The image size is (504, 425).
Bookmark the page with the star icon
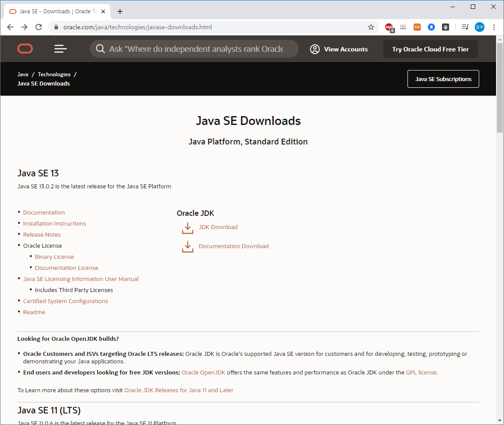(371, 27)
